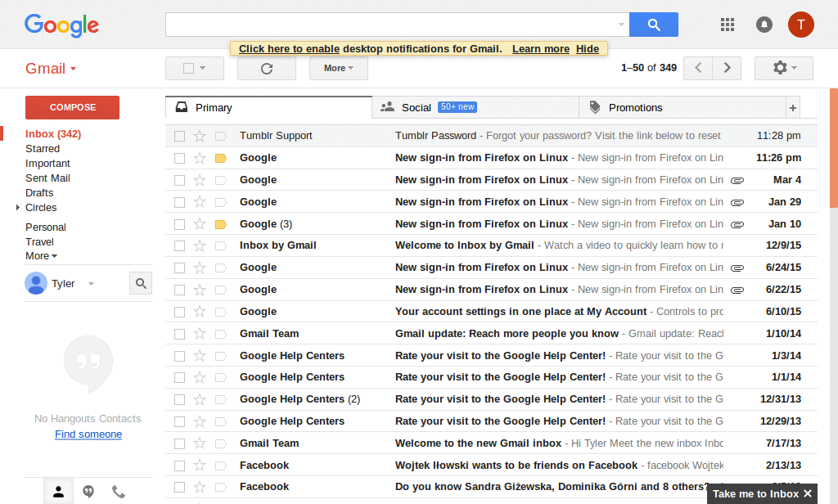Open the select-all dropdown arrow
The image size is (838, 504).
pyautogui.click(x=203, y=69)
